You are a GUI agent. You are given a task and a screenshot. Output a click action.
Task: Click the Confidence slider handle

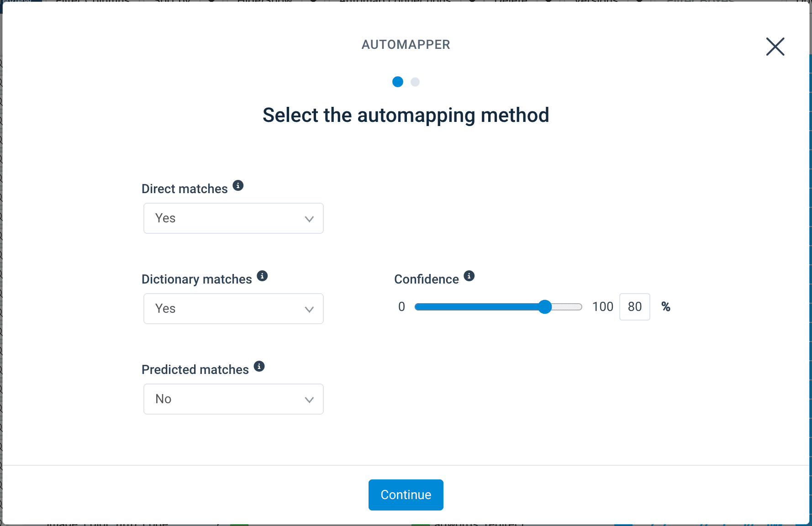545,307
